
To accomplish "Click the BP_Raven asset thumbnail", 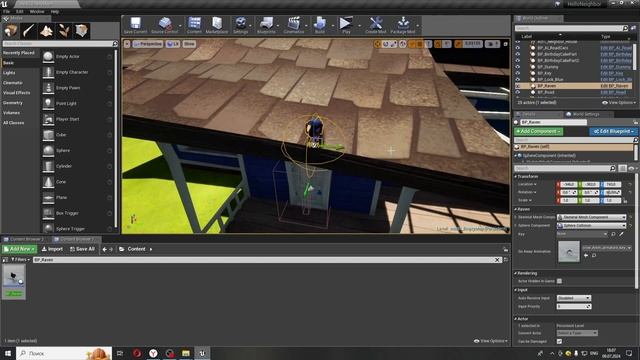I will tap(14, 281).
